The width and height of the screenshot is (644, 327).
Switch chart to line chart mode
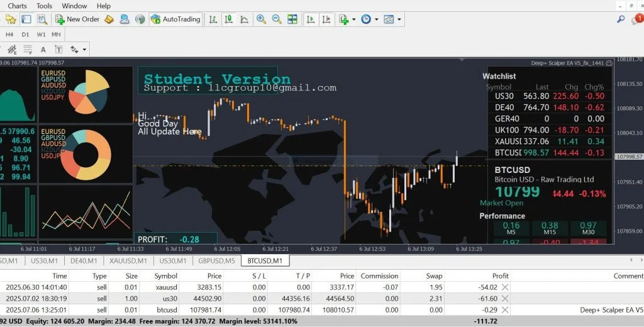pos(244,19)
